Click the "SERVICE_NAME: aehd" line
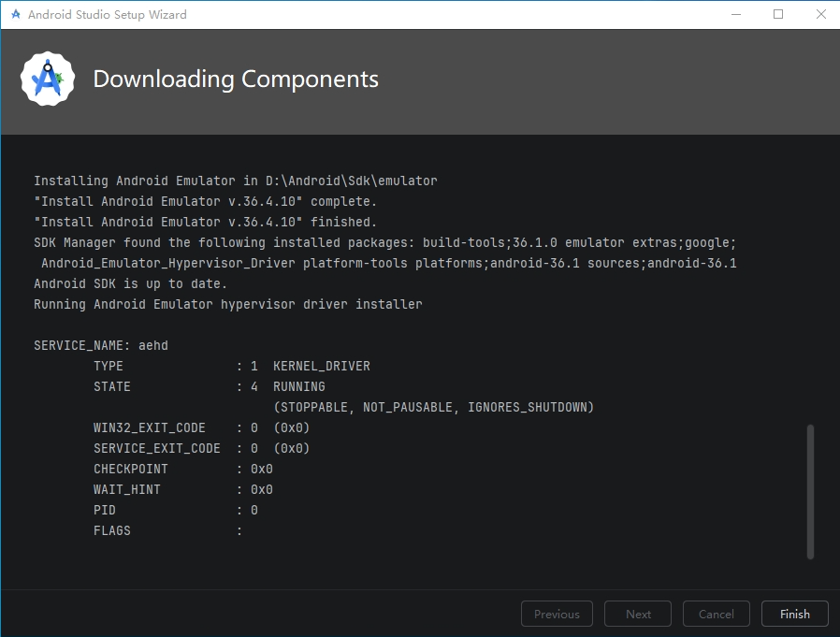840x637 pixels. tap(101, 345)
